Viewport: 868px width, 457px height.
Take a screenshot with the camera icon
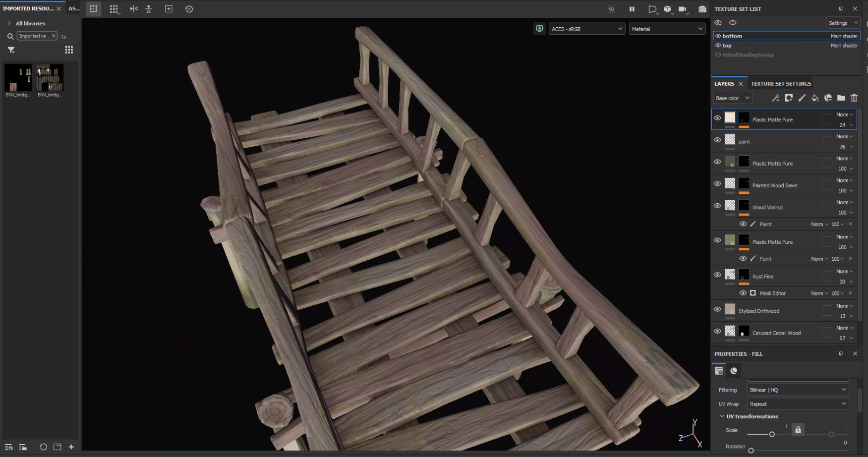(x=701, y=8)
